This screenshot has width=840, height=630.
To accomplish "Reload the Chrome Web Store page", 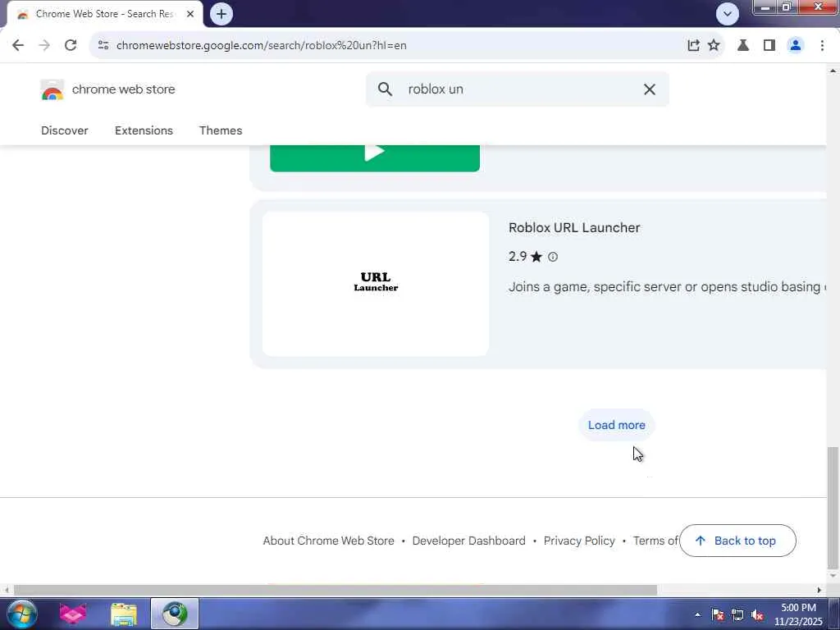I will click(x=71, y=45).
